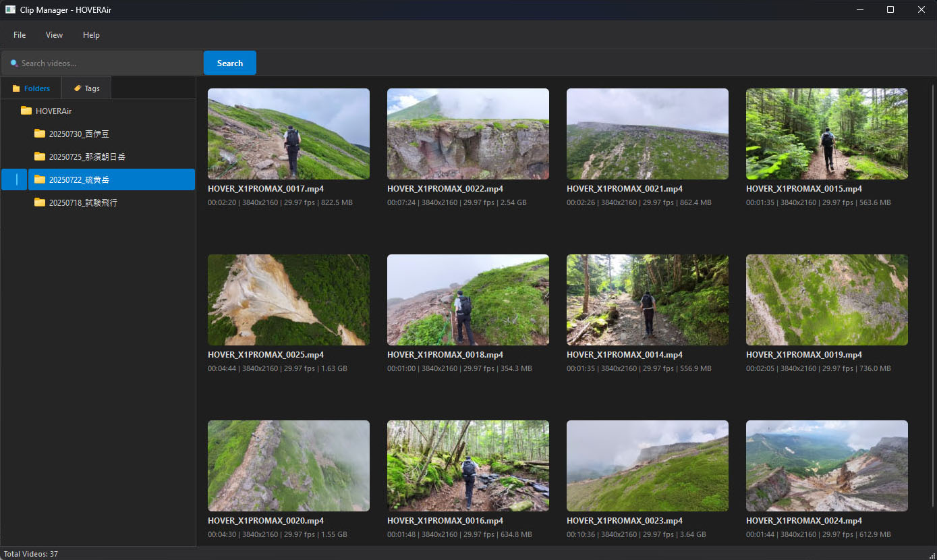Focus the Search videos input field
This screenshot has width=937, height=560.
[108, 63]
